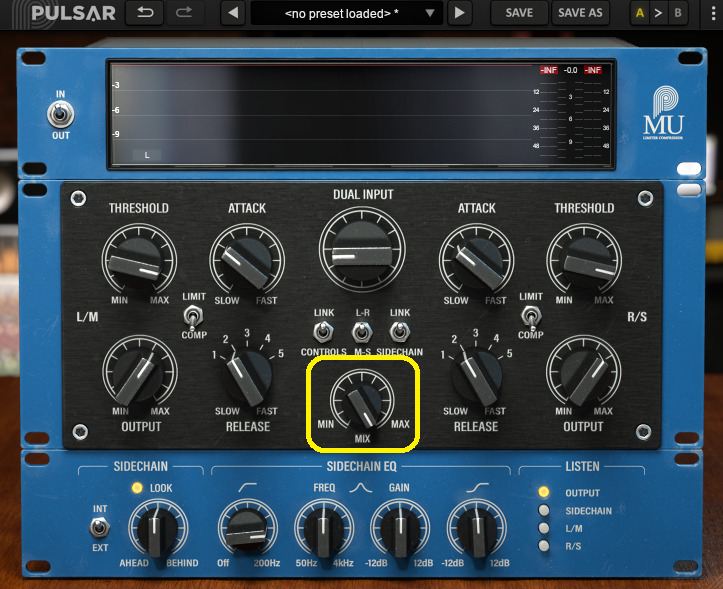Click the MU Limiter Compressor logo
723x589 pixels.
(663, 113)
